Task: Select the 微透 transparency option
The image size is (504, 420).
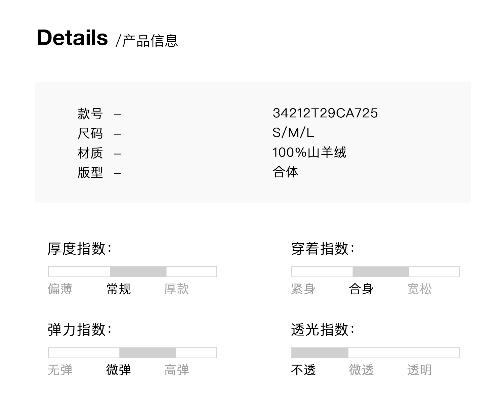Action: point(362,370)
